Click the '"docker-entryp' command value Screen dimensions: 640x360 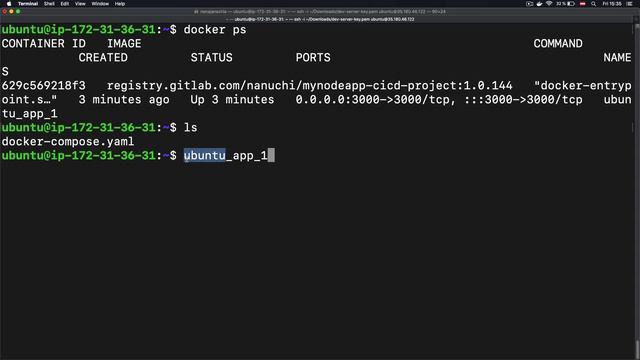coord(582,86)
